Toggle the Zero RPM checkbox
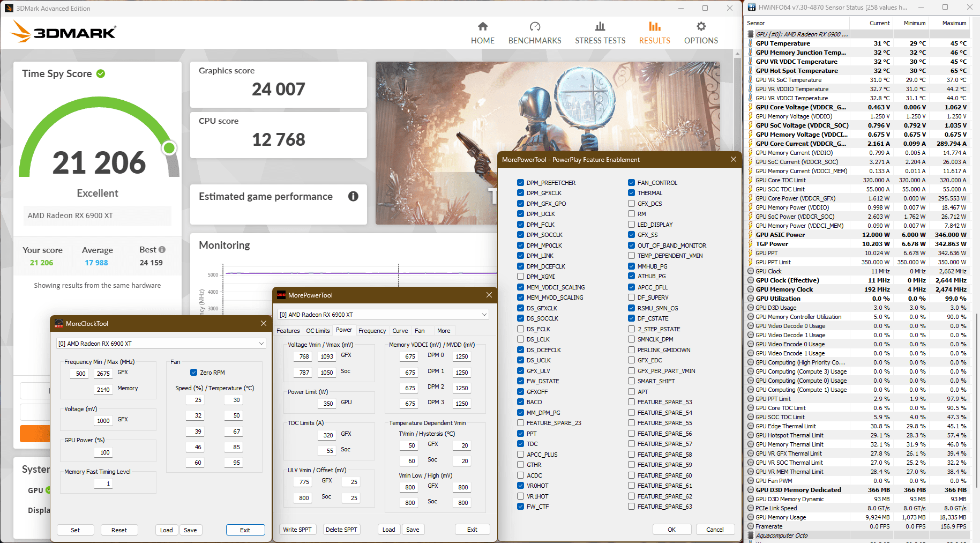This screenshot has height=543, width=980. click(x=193, y=373)
